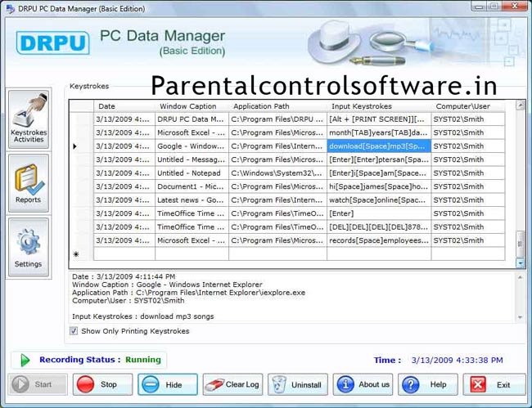The width and height of the screenshot is (532, 408).
Task: Select 'records[Space]employees...' keystrokes cell
Action: [x=379, y=240]
